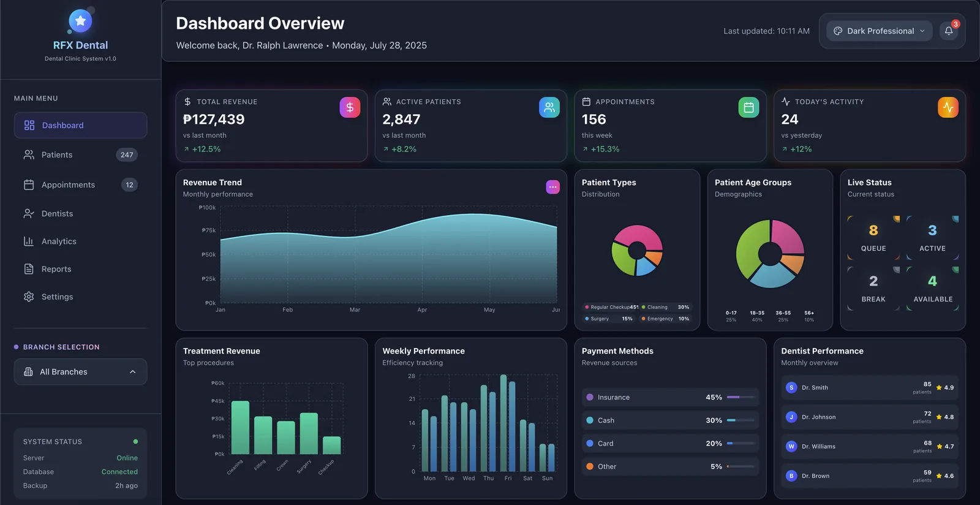Click the palette icon in theme selector

[x=838, y=31]
